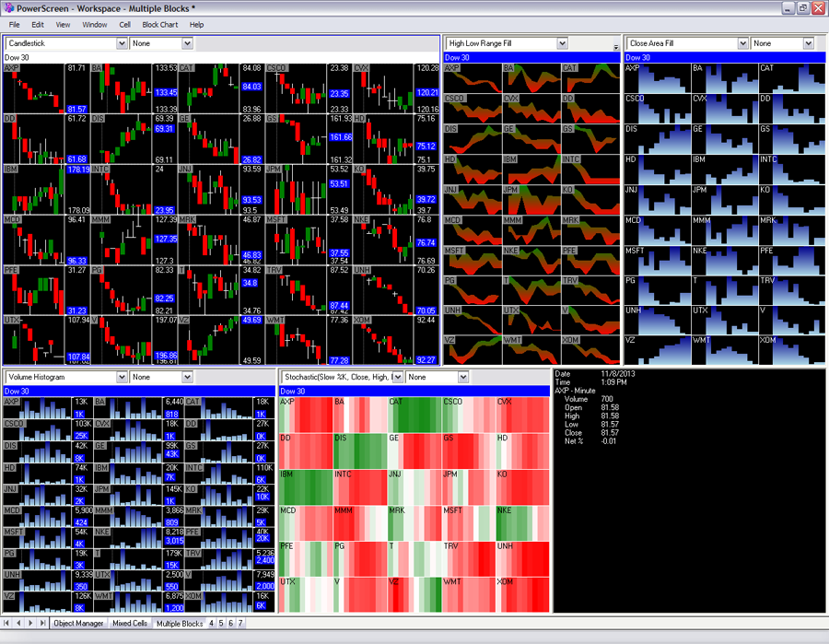Viewport: 829px width, 644px height.
Task: Expand the High Low Range Fill dropdown
Action: [562, 43]
